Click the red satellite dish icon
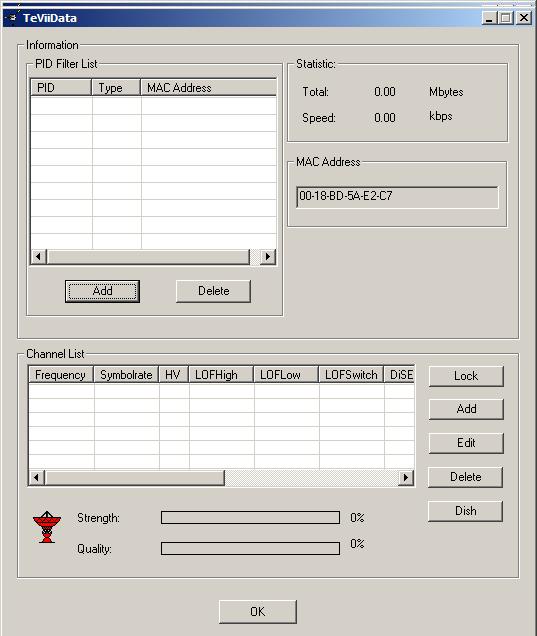Image resolution: width=537 pixels, height=636 pixels. point(47,526)
